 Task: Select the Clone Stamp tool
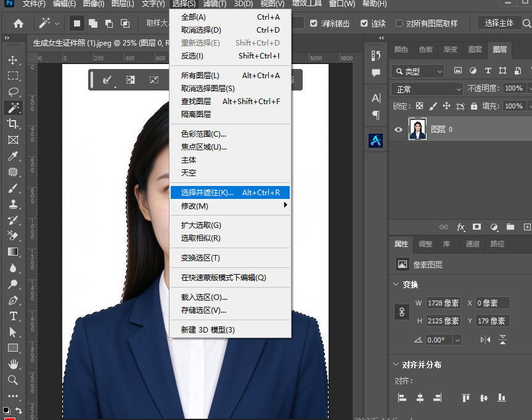pos(13,204)
